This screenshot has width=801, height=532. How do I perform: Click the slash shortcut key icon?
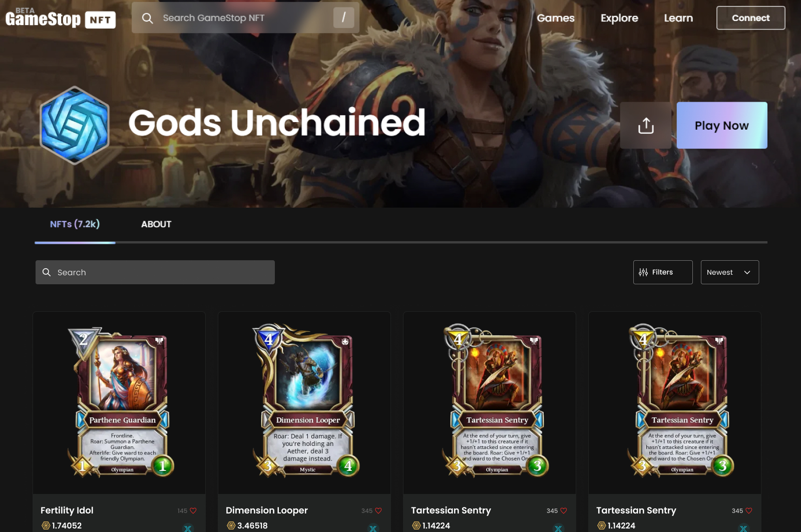point(343,18)
